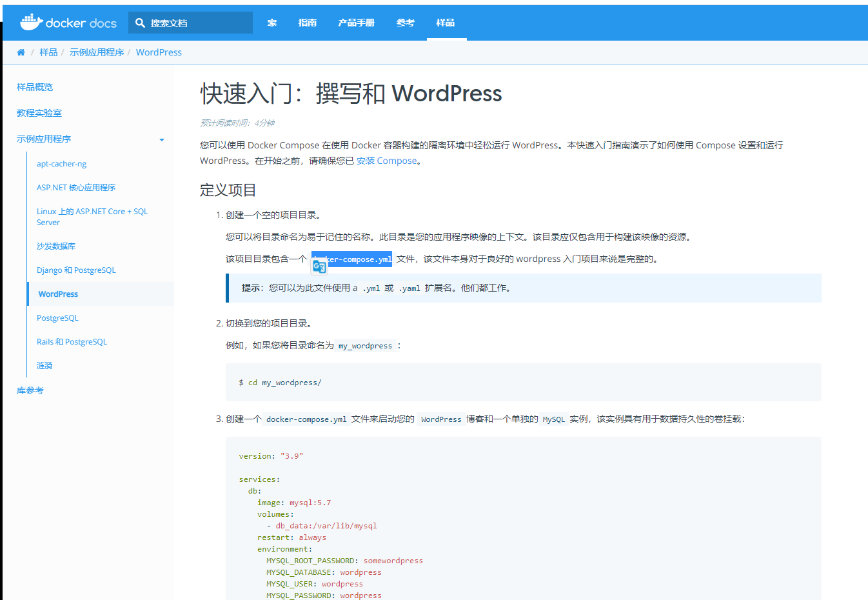Screen dimensions: 868x600
Task: Click the WordPress inline code in step 3
Action: point(441,419)
